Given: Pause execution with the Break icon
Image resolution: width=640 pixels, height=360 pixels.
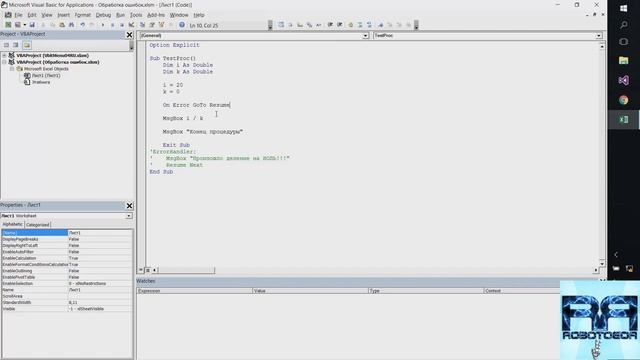Looking at the screenshot, I should (x=112, y=25).
